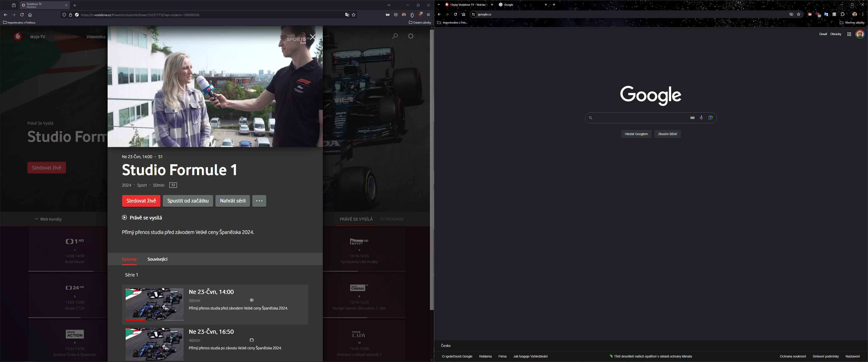This screenshot has width=868, height=362.
Task: Open Firefox site security padlock
Action: point(71,15)
